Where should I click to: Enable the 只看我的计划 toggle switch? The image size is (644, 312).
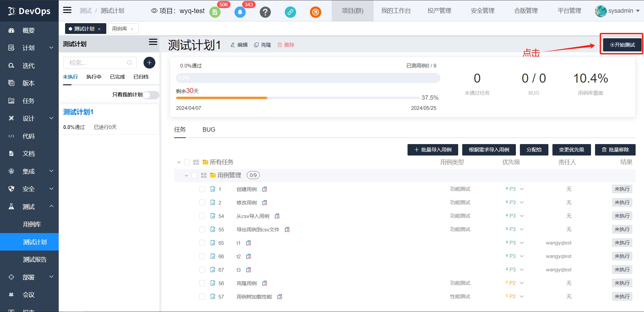pos(151,95)
